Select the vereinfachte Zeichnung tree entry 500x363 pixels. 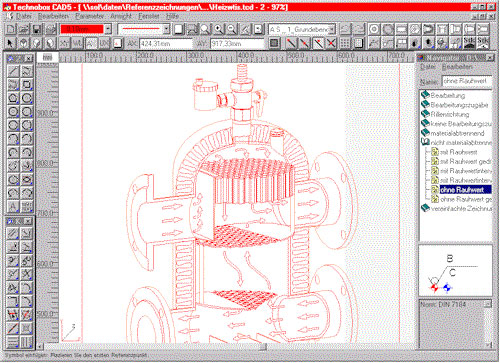461,209
